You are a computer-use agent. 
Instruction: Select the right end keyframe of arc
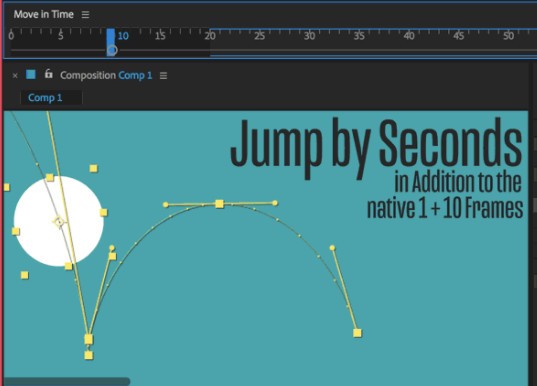pyautogui.click(x=357, y=333)
